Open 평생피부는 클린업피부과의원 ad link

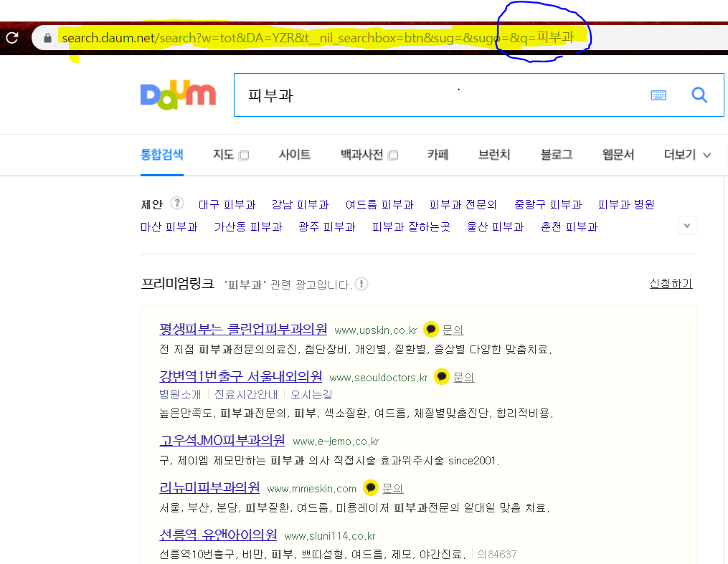tap(243, 329)
